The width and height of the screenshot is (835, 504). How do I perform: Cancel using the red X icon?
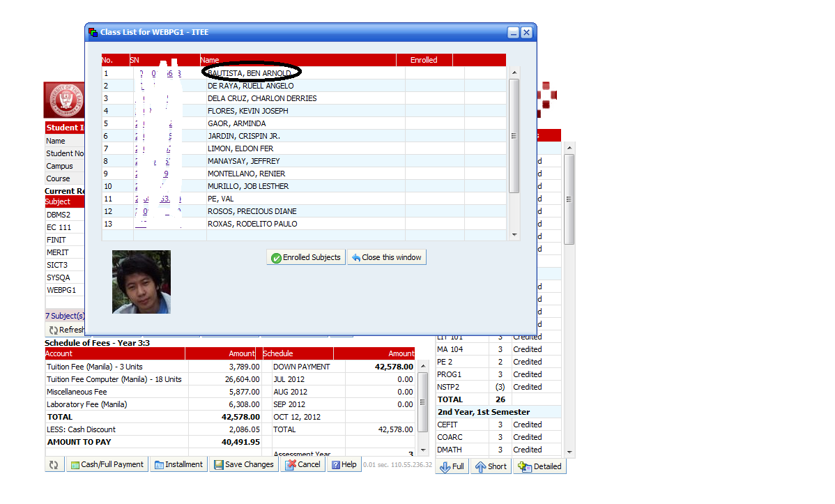click(293, 464)
